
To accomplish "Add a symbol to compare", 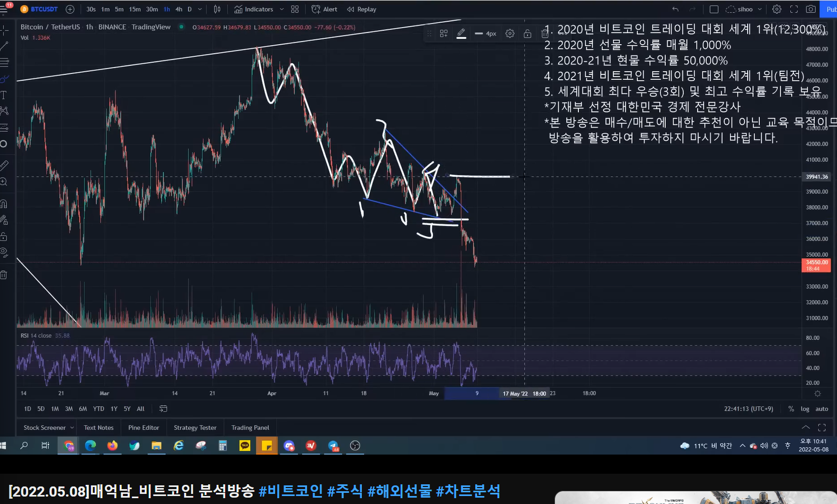I will click(x=70, y=9).
